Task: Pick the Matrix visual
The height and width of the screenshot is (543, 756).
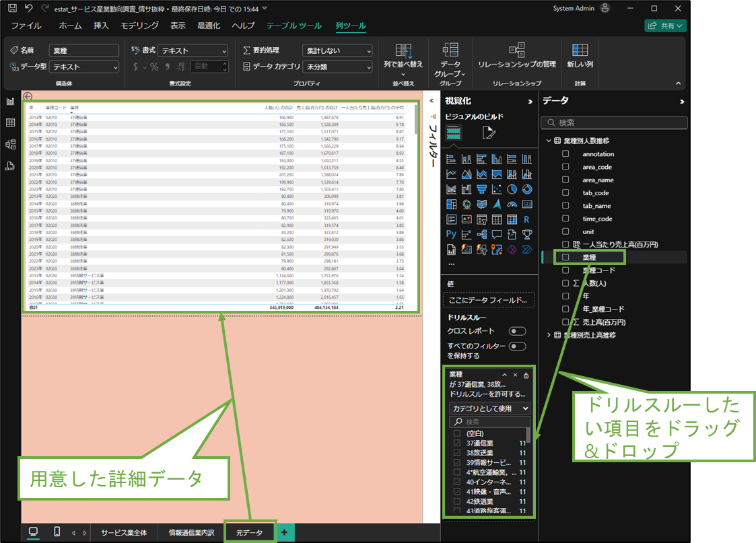Action: [x=512, y=220]
